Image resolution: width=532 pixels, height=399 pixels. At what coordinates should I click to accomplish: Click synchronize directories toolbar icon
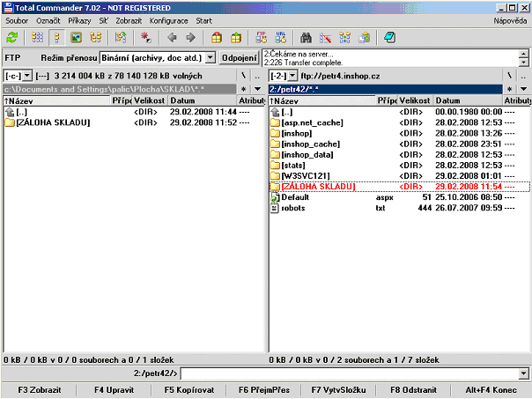click(x=344, y=37)
